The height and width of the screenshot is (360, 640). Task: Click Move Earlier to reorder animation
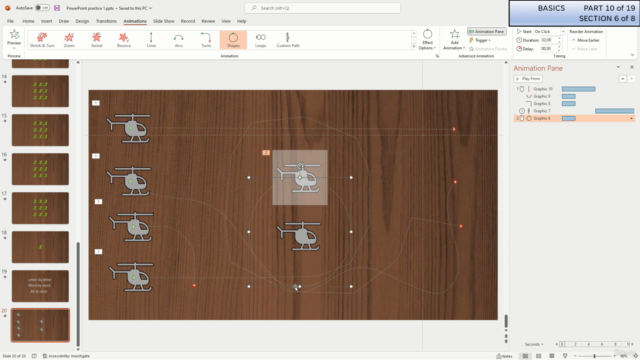pyautogui.click(x=585, y=40)
